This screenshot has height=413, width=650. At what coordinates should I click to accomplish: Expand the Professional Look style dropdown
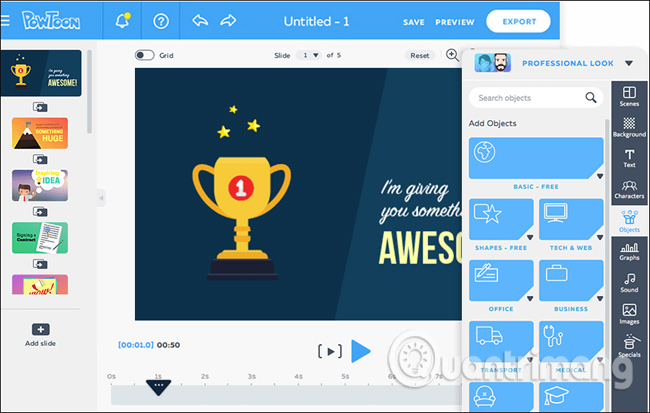point(629,63)
